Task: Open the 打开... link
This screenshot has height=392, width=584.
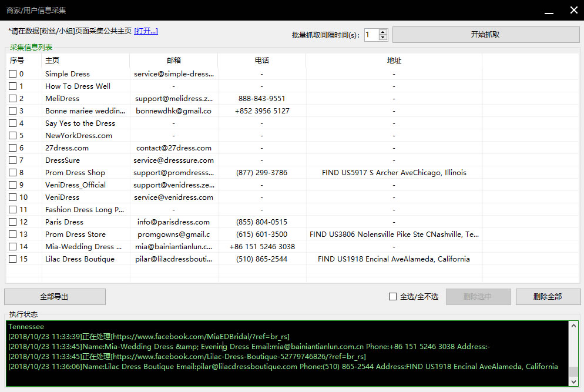Action: [146, 31]
